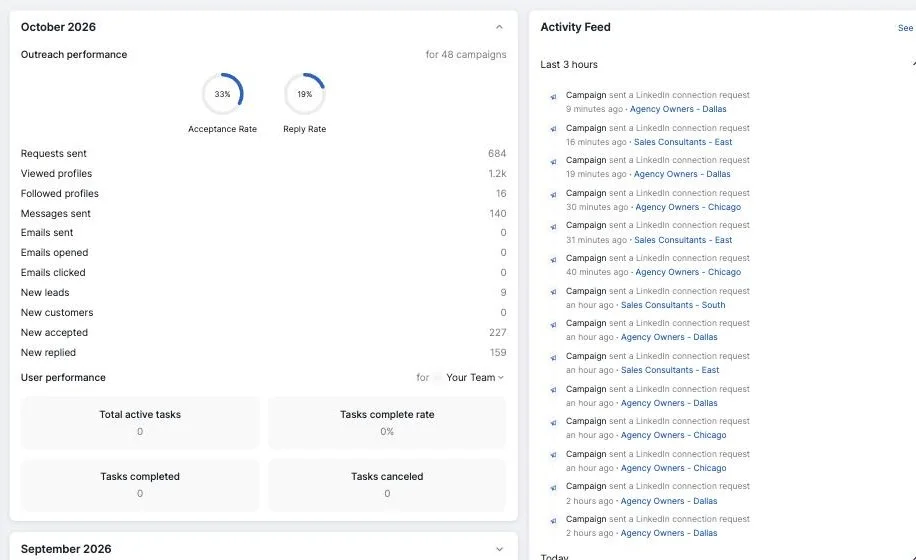916x560 pixels.
Task: Select the Tasks canceled card
Action: pos(387,485)
